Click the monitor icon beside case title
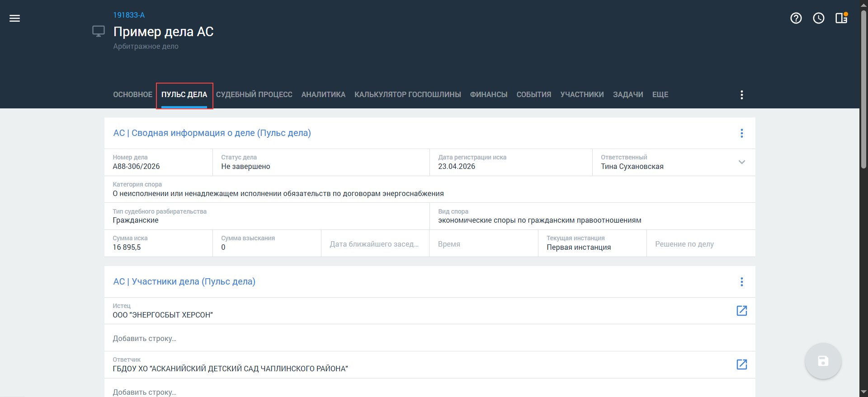Viewport: 868px width, 397px height. [99, 31]
